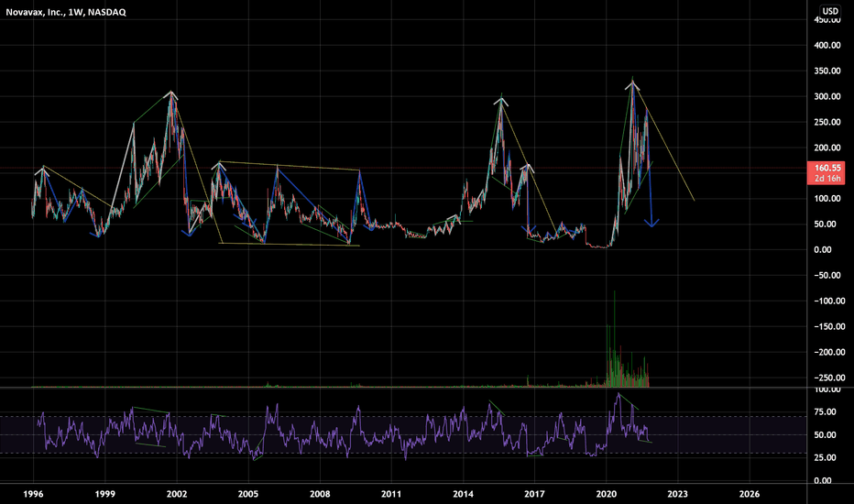The image size is (854, 504).
Task: Click the 300.00 price axis label
Action: click(827, 96)
